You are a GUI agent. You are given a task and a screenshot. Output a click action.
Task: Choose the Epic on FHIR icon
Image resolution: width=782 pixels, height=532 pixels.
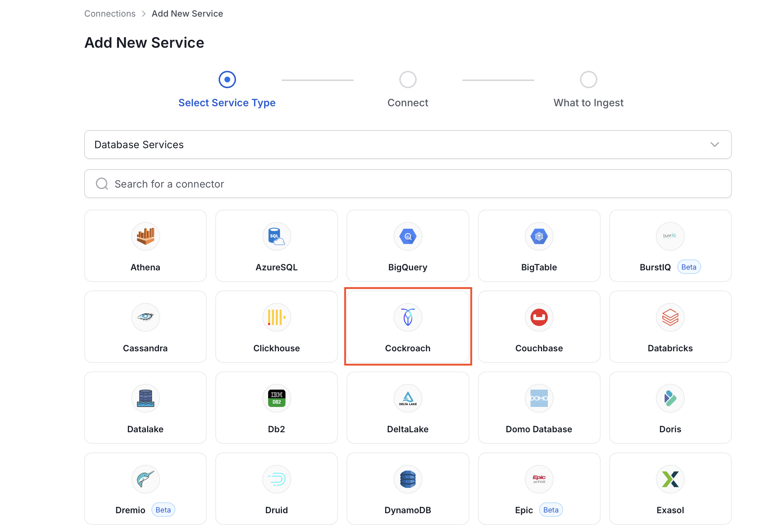click(539, 479)
